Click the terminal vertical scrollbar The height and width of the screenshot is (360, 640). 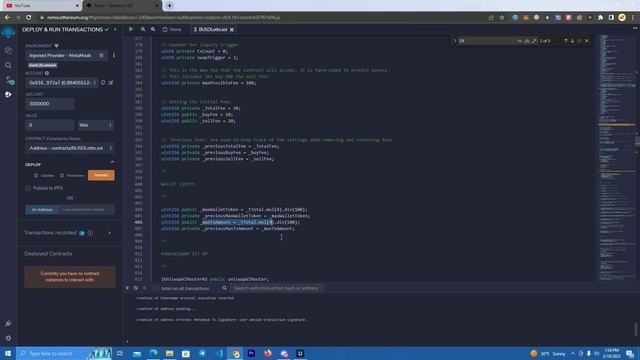(636, 329)
